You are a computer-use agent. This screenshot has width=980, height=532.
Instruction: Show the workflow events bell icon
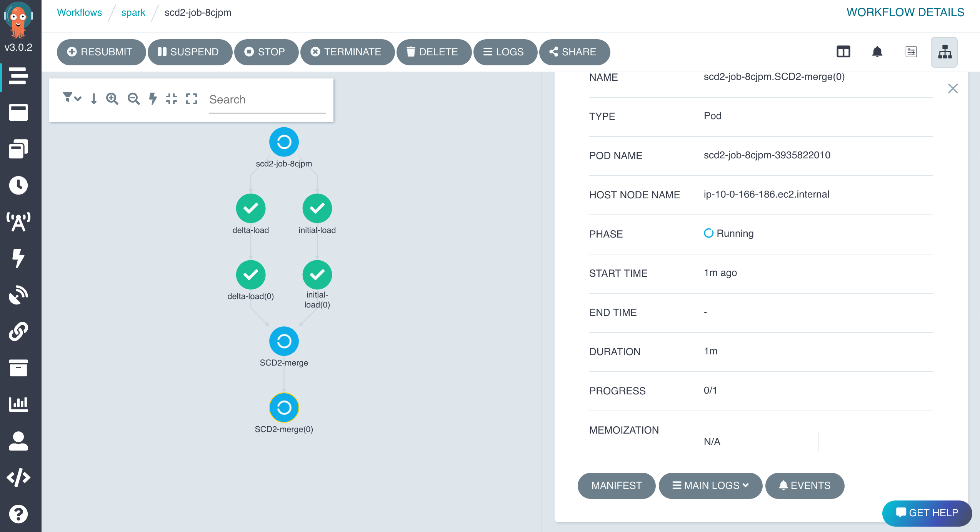[x=877, y=52]
